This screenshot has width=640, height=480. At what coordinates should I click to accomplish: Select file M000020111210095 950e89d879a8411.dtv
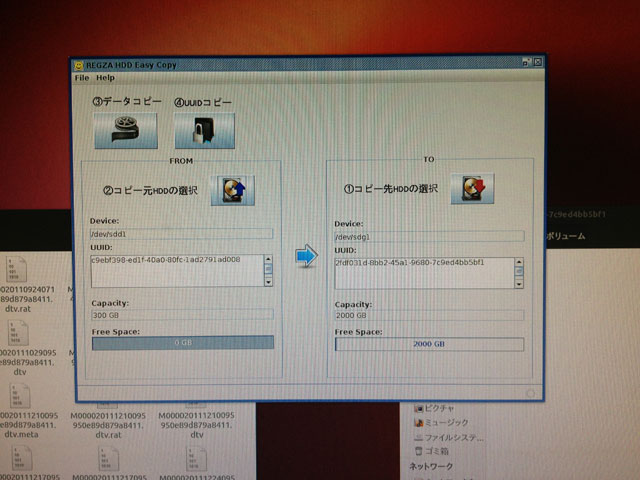click(x=197, y=425)
